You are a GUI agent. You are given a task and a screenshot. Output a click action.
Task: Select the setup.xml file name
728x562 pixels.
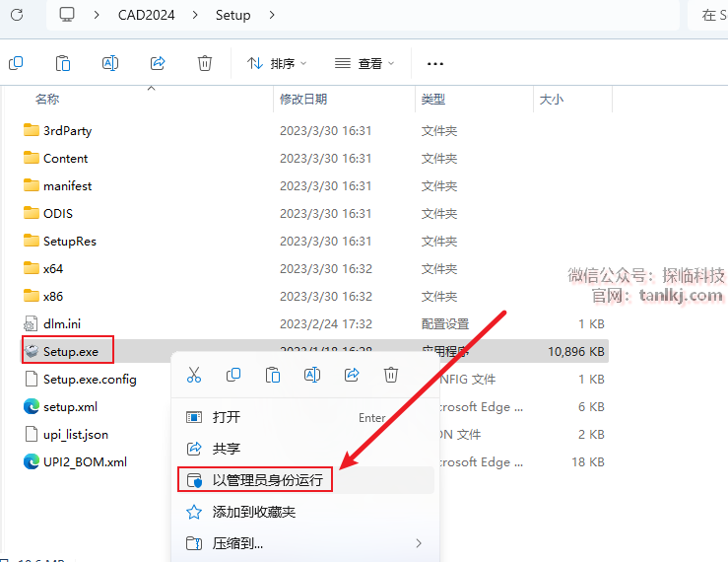[x=70, y=407]
